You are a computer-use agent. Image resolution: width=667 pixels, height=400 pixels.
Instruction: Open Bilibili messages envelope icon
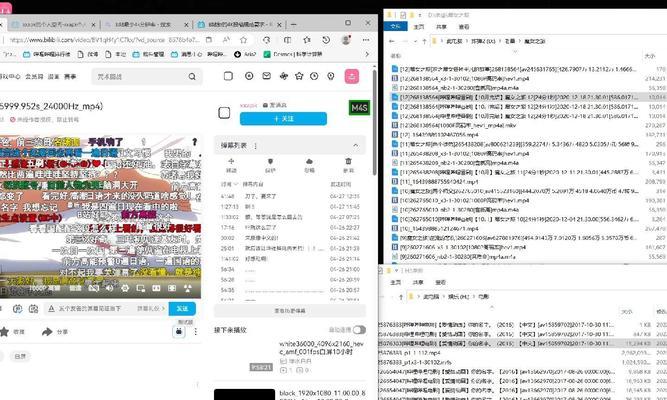266,76
